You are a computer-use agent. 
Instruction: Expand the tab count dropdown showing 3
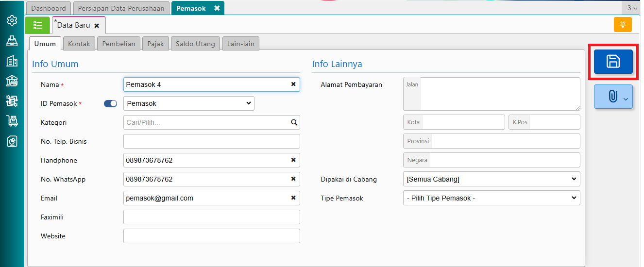[632, 8]
